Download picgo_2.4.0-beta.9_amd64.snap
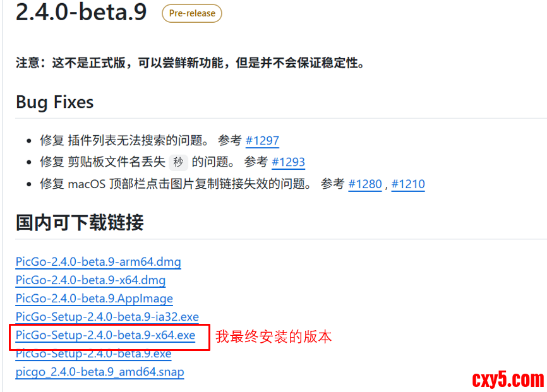This screenshot has height=392, width=547. coord(100,371)
